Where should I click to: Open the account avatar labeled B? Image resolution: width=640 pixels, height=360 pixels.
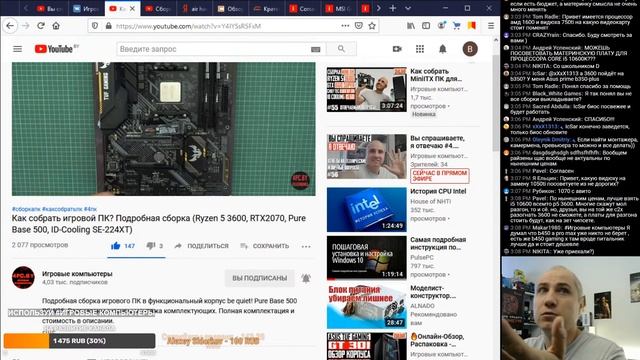tap(470, 49)
